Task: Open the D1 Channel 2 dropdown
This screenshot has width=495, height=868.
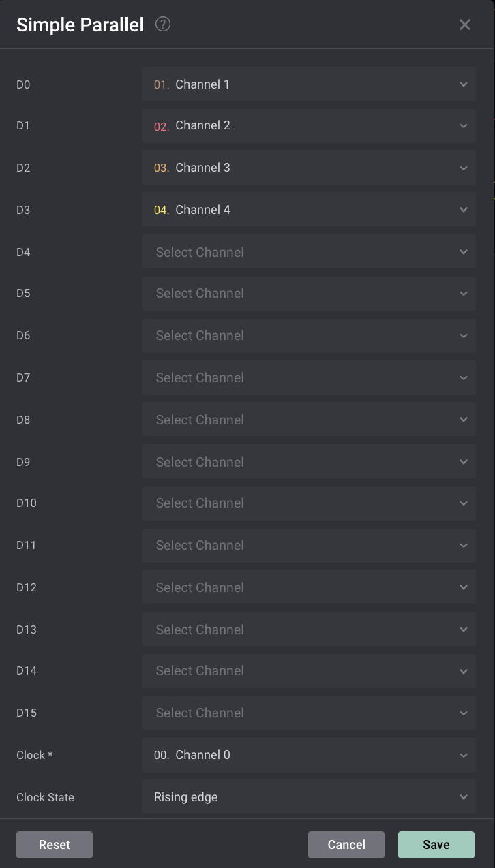Action: point(308,126)
